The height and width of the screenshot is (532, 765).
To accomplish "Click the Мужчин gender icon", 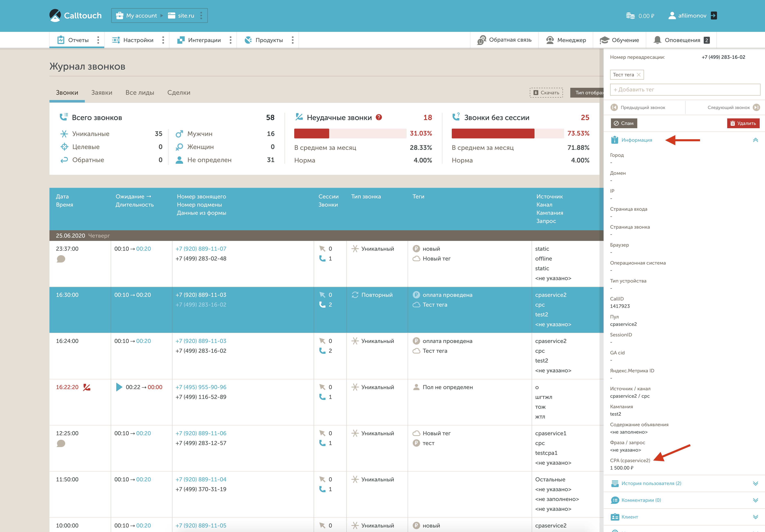I will pos(179,134).
